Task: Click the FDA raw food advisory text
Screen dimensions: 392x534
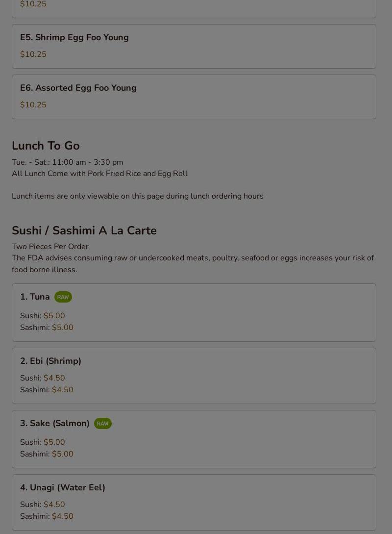Action: pyautogui.click(x=193, y=264)
